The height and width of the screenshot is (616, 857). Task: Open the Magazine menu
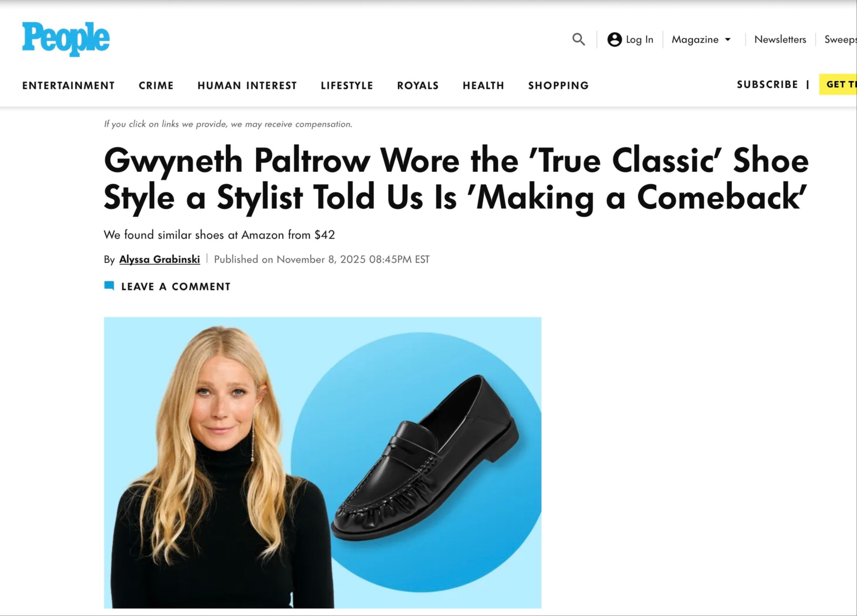click(701, 39)
